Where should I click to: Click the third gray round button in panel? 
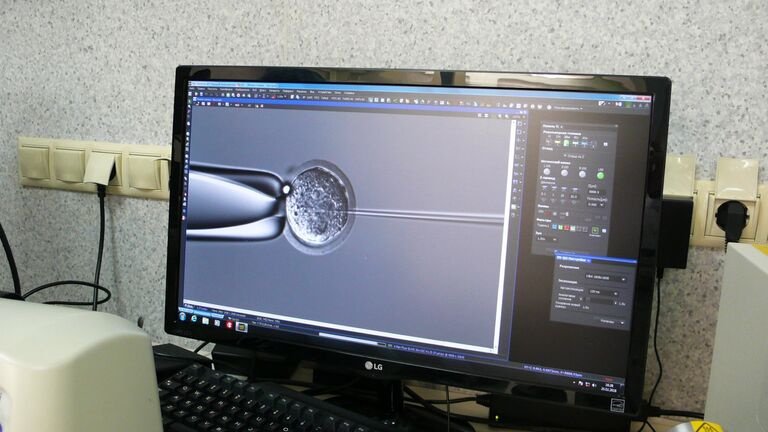582,174
